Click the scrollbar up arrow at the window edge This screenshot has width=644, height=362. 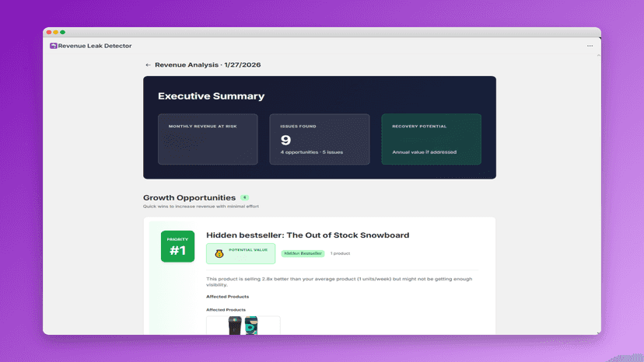click(x=598, y=55)
